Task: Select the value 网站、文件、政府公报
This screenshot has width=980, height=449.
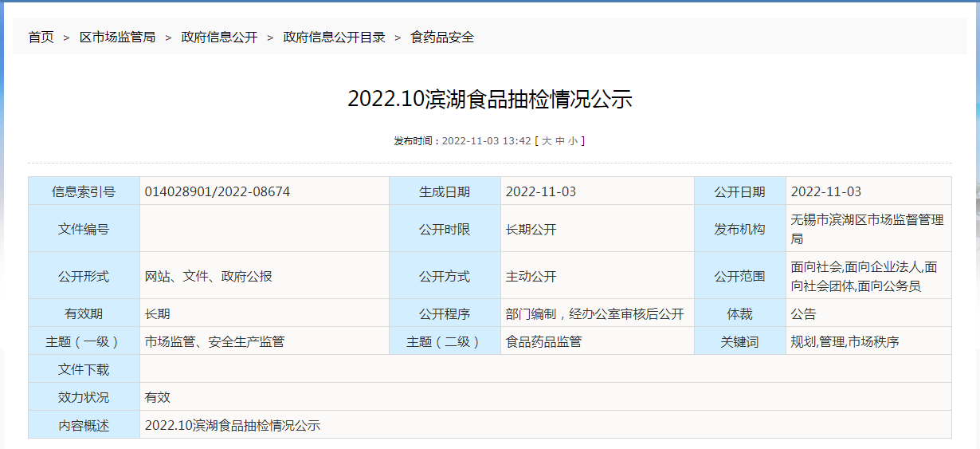Action: pyautogui.click(x=208, y=276)
